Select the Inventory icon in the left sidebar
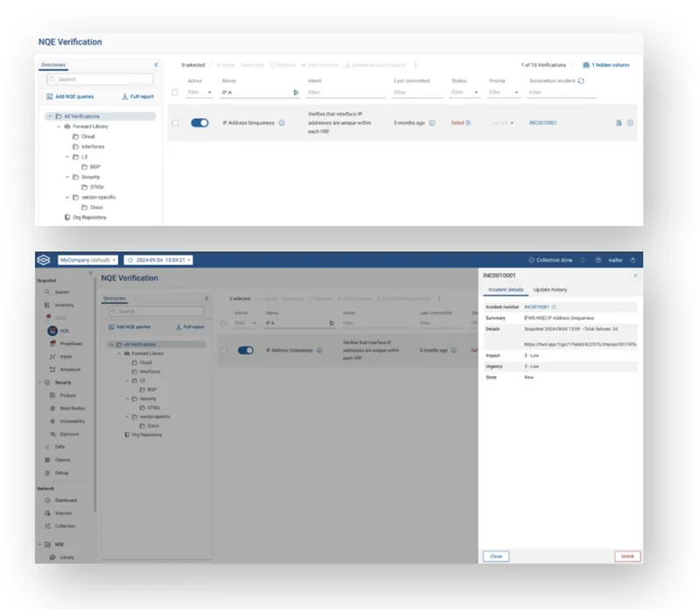The height and width of the screenshot is (609, 700). coord(46,303)
